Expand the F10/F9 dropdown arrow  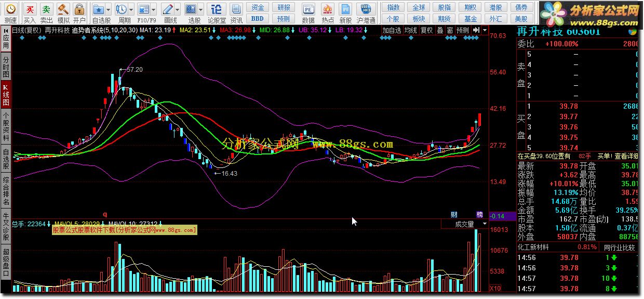pos(154,9)
